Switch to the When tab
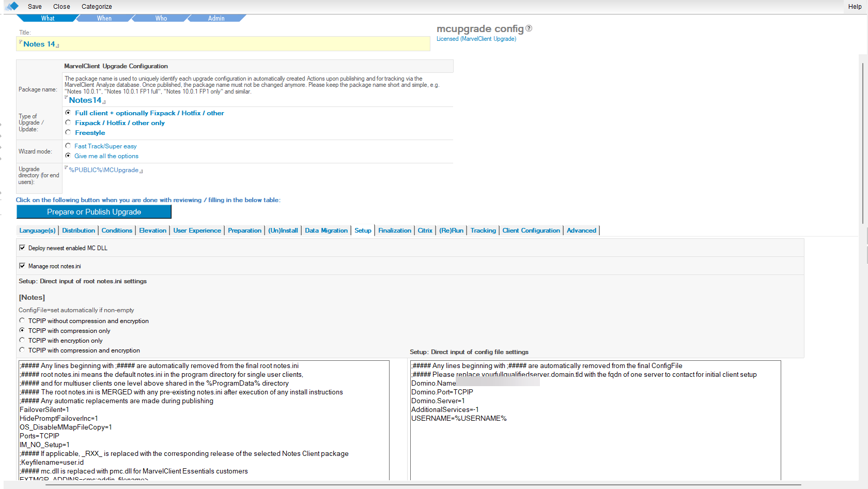This screenshot has width=868, height=489. (x=104, y=18)
